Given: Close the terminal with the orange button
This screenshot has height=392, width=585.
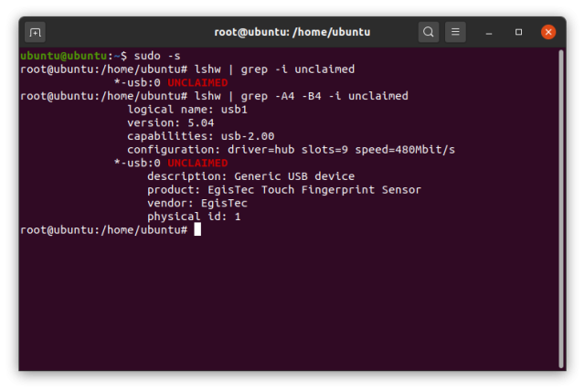Looking at the screenshot, I should [548, 32].
